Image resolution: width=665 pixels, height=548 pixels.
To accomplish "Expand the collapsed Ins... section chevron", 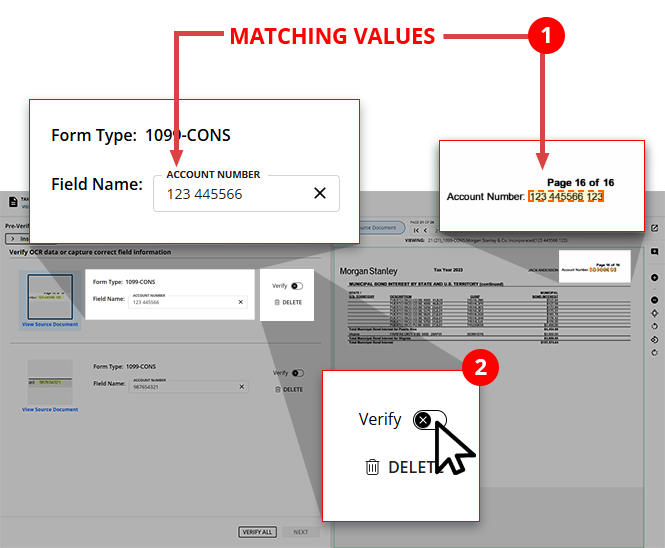I will 13,239.
